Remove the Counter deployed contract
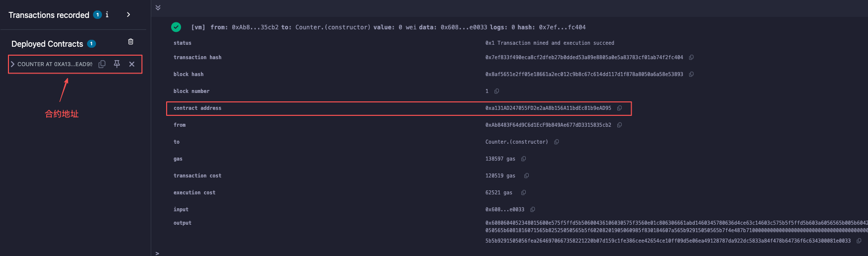The image size is (868, 256). pos(132,64)
